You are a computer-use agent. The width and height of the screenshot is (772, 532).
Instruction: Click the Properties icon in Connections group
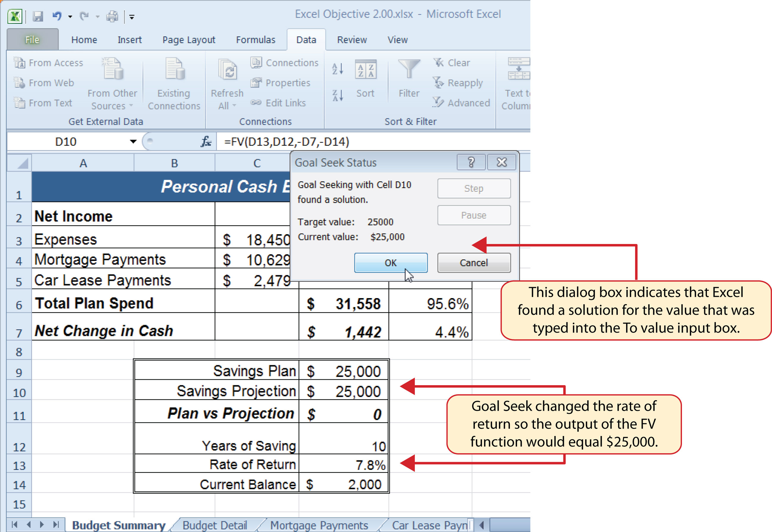256,82
